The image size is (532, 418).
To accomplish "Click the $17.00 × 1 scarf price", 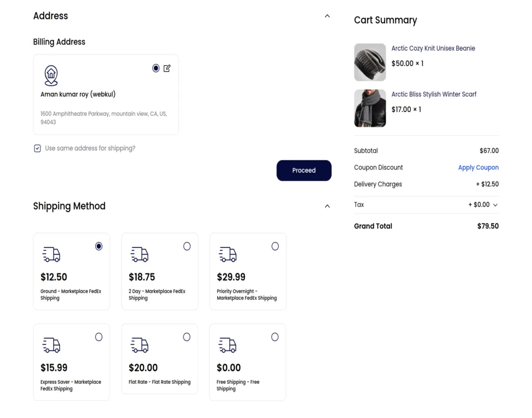I will [406, 109].
